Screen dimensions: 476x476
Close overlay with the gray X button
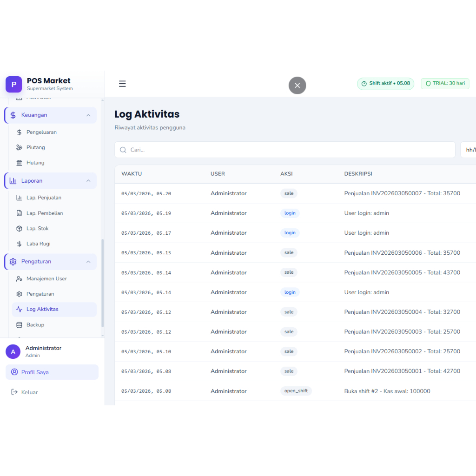point(297,86)
